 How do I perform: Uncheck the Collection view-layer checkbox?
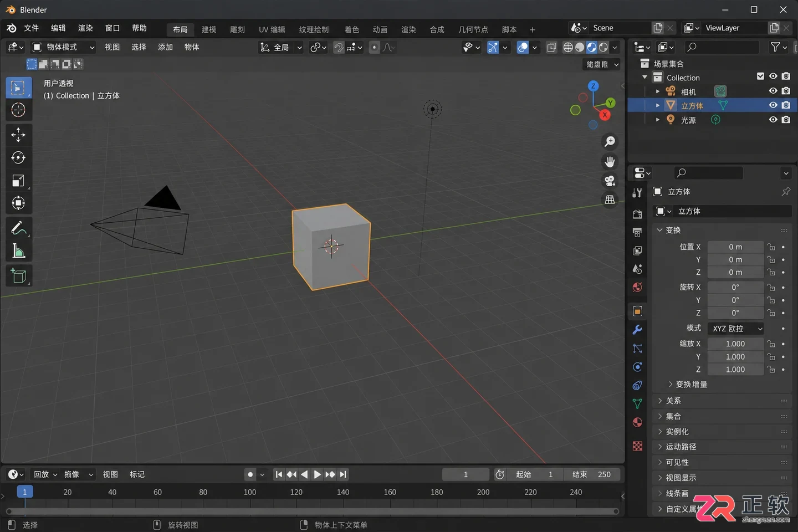pos(760,76)
